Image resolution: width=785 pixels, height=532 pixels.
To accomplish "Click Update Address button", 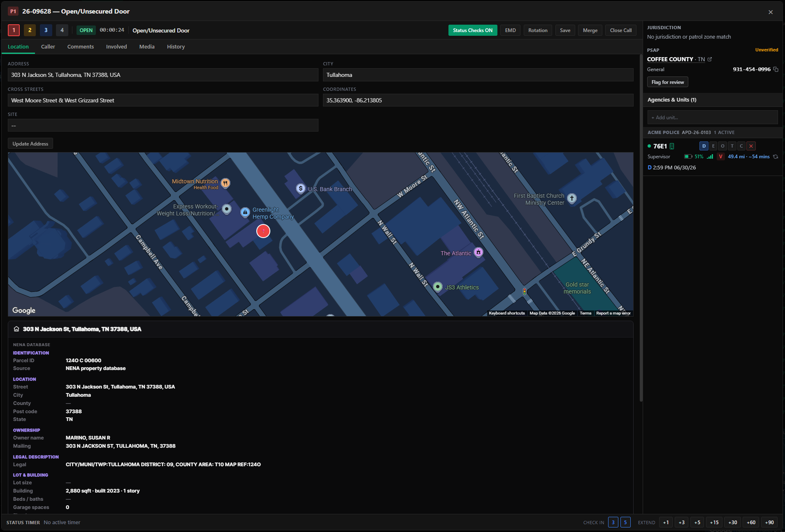I will pyautogui.click(x=30, y=144).
